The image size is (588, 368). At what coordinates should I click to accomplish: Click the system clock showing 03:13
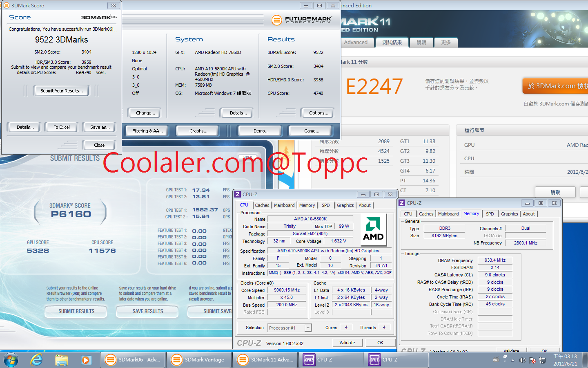[x=565, y=360]
